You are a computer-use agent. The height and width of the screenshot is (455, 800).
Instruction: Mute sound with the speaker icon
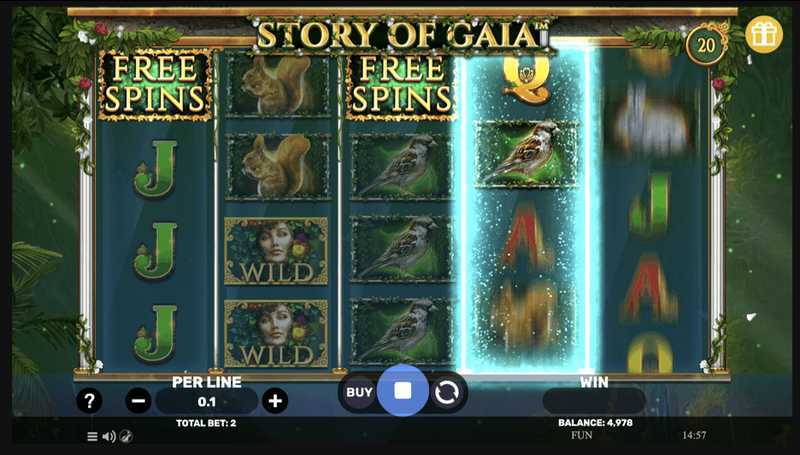109,437
